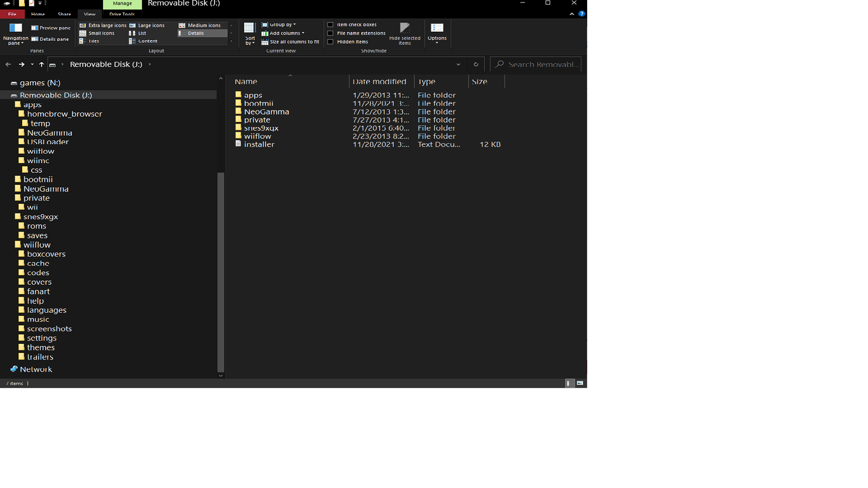This screenshot has height=488, width=868.
Task: Collapse the ribbon with the chevron
Action: click(x=572, y=14)
